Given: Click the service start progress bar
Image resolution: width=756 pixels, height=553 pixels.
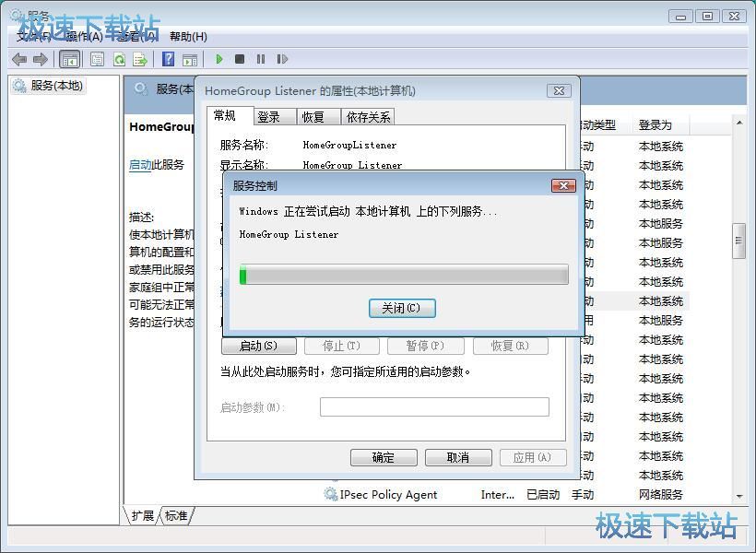Looking at the screenshot, I should pyautogui.click(x=404, y=275).
